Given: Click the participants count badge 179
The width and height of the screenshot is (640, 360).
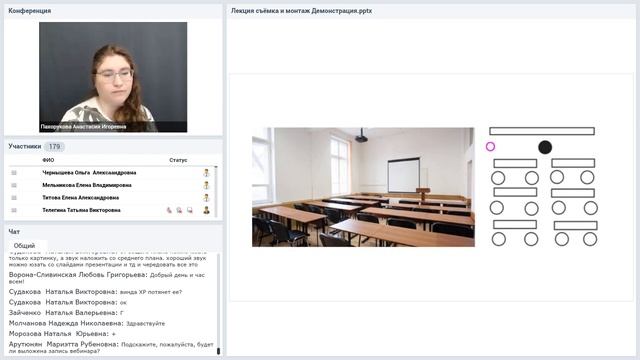Looking at the screenshot, I should 54,146.
